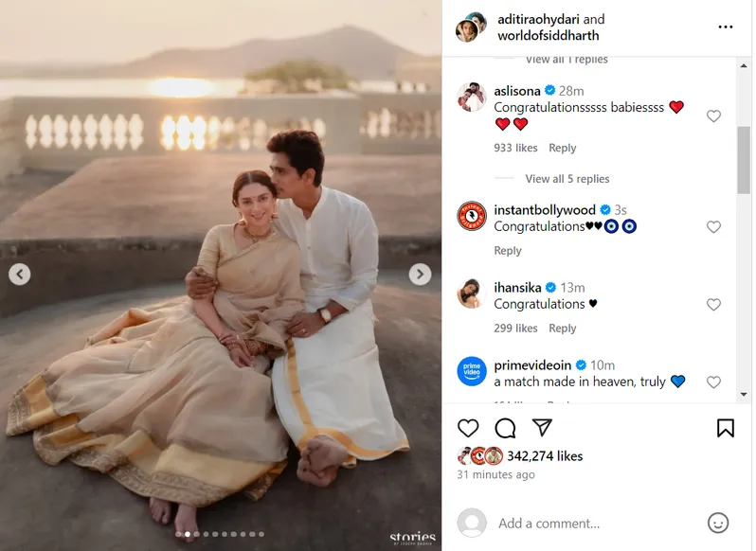The width and height of the screenshot is (756, 551).
Task: Like instantbollywood's comment
Action: pos(713,227)
